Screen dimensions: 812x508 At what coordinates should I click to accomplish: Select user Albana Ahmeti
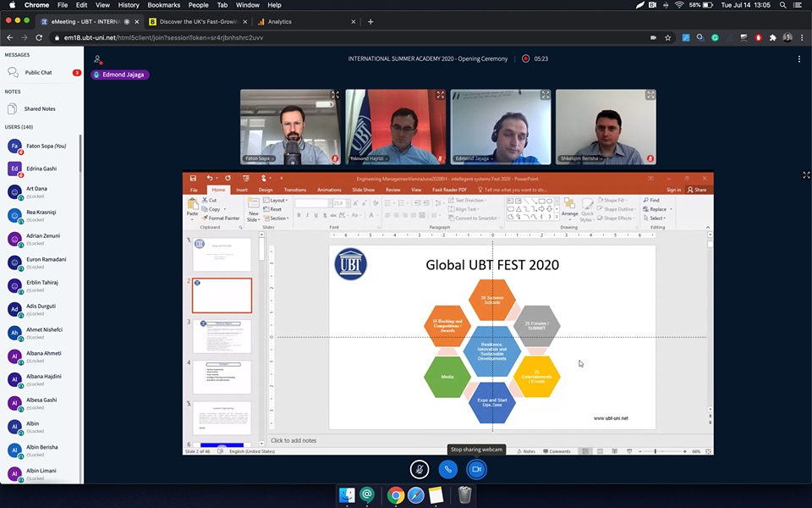41,356
